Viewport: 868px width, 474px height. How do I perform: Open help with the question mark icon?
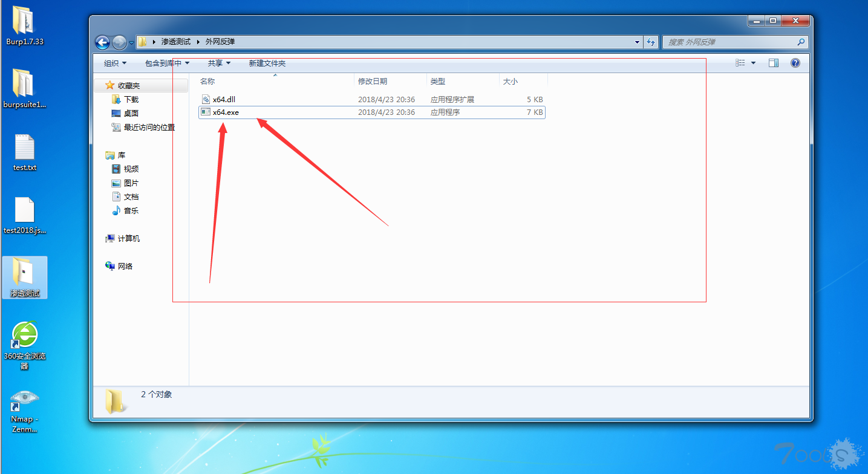[x=795, y=63]
